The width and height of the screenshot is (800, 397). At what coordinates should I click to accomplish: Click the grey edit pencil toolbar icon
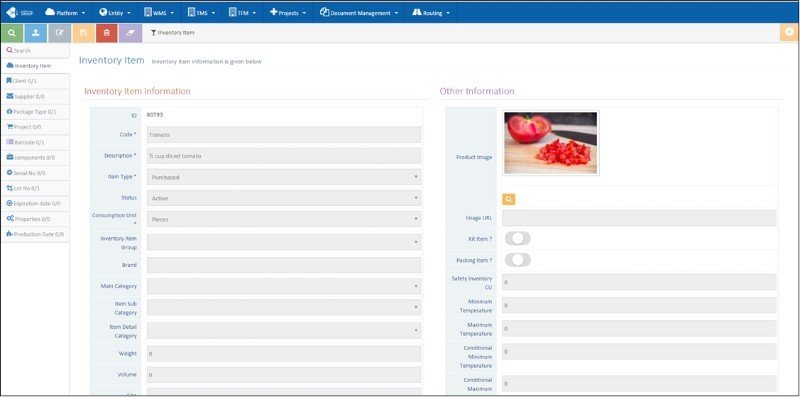point(59,33)
